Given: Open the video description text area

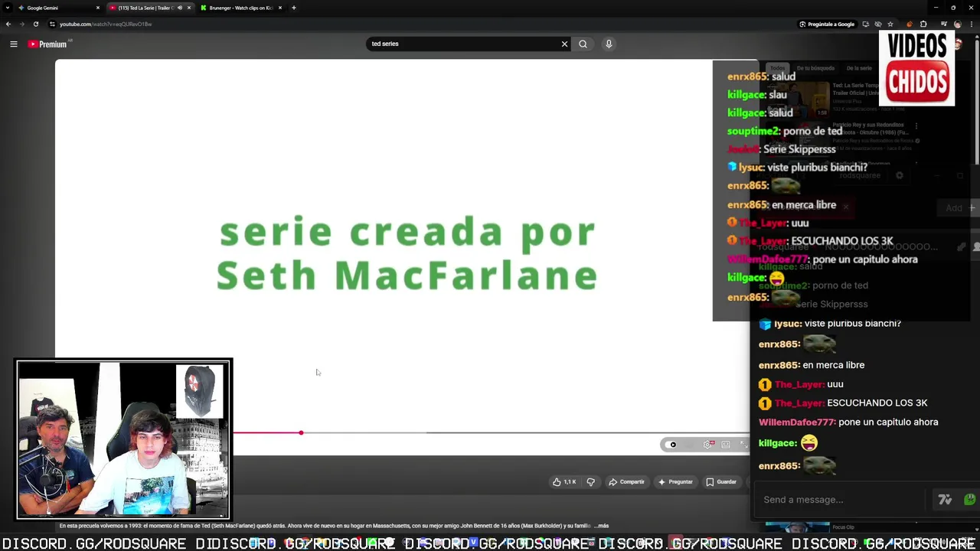Looking at the screenshot, I should point(334,527).
